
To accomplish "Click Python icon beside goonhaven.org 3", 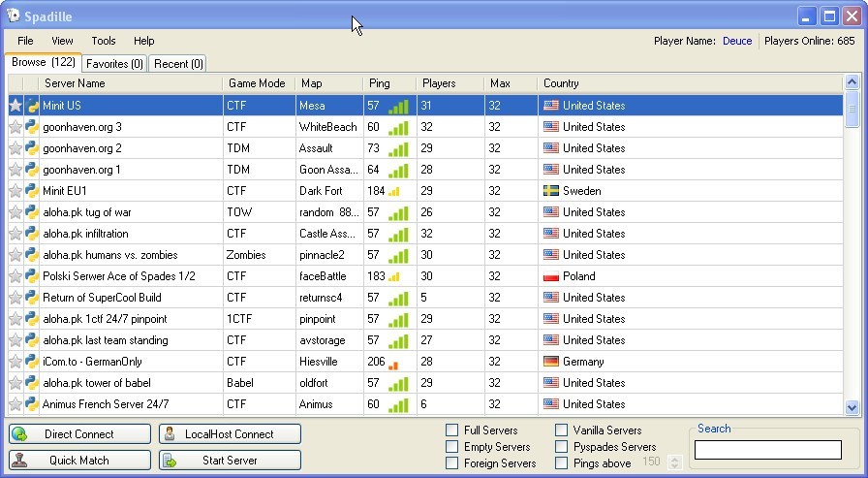I will [32, 127].
